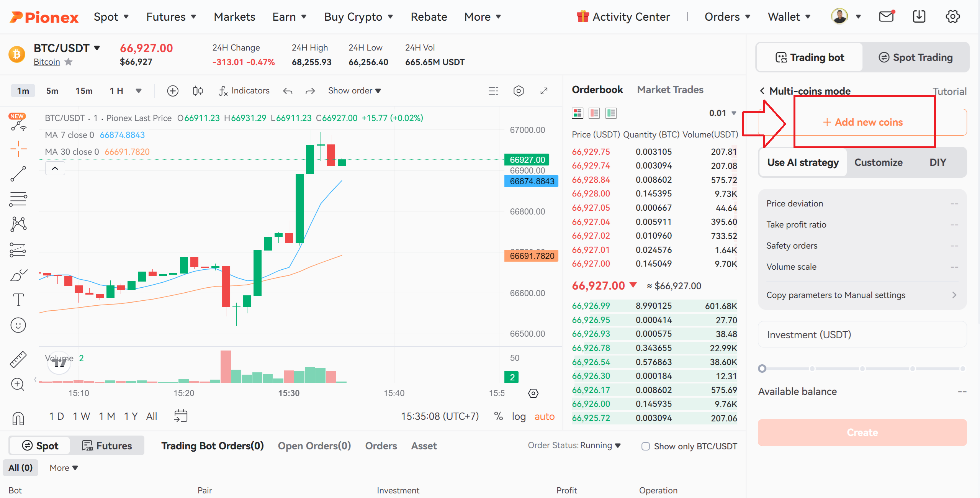980x498 pixels.
Task: Expand the Earn menu
Action: click(289, 17)
